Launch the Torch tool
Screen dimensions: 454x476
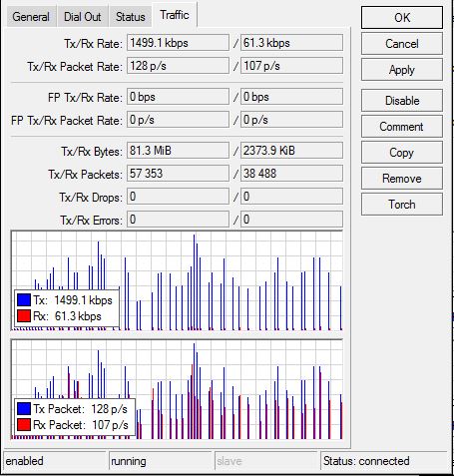[402, 205]
